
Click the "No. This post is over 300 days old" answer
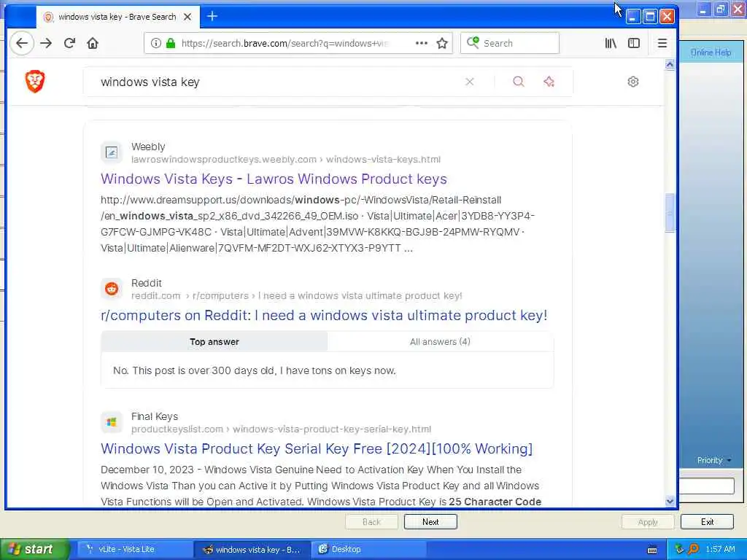[x=255, y=370]
